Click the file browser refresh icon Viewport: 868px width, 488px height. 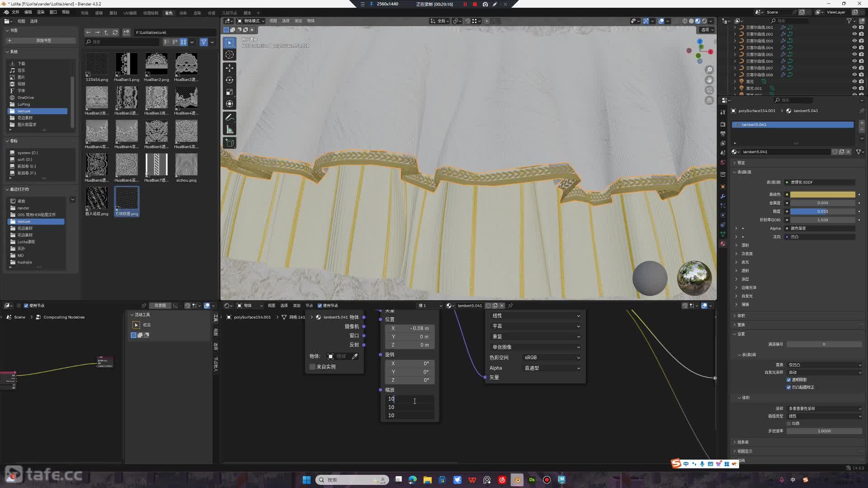coord(115,32)
